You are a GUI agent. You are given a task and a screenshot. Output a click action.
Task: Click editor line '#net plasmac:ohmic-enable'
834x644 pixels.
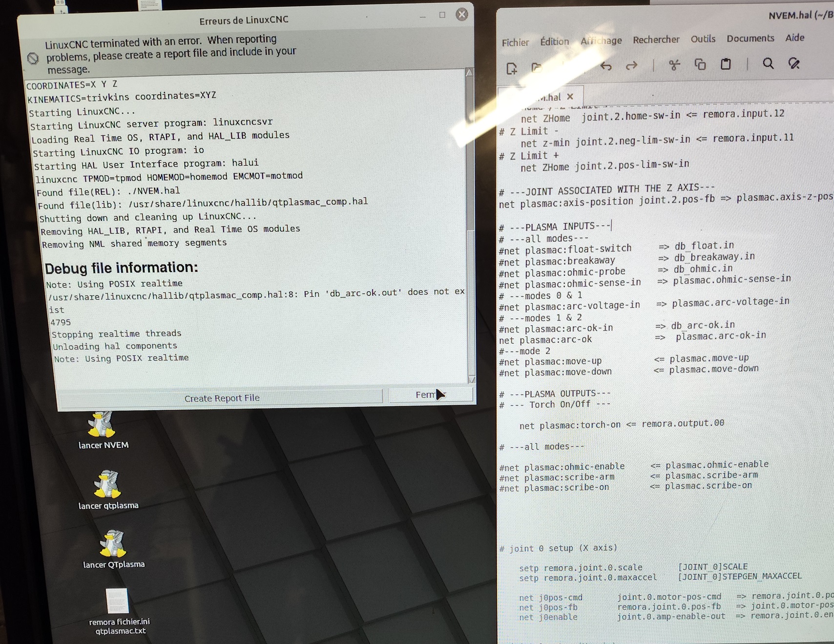(634, 465)
